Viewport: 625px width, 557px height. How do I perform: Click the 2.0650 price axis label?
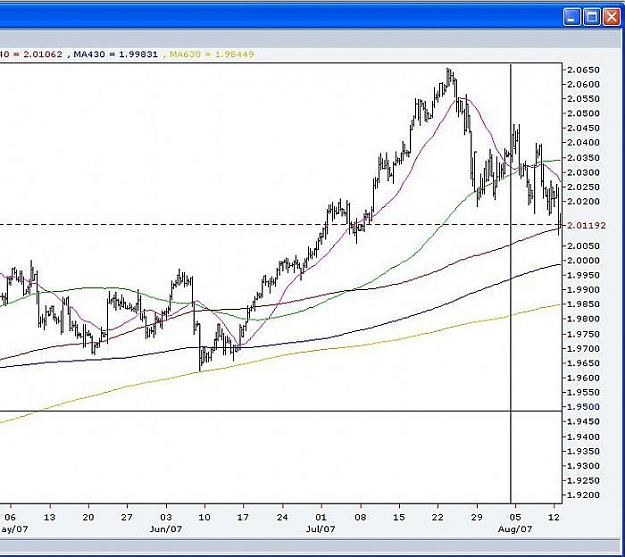[583, 70]
